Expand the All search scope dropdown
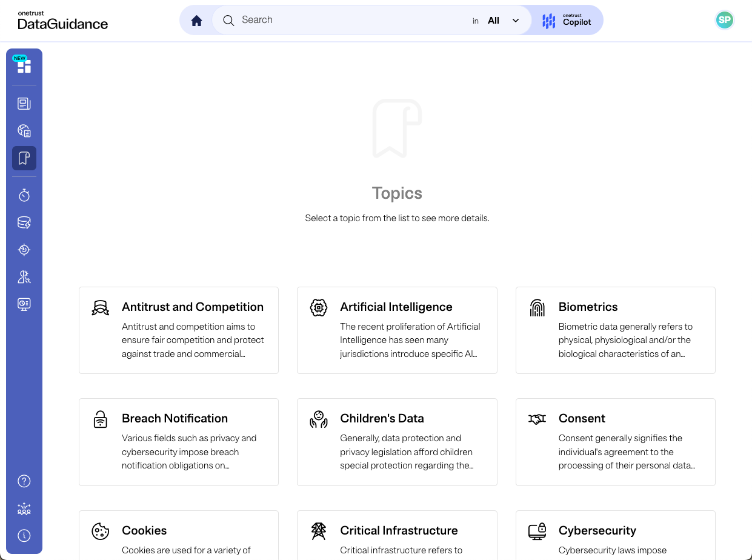The height and width of the screenshot is (560, 752). click(x=504, y=20)
